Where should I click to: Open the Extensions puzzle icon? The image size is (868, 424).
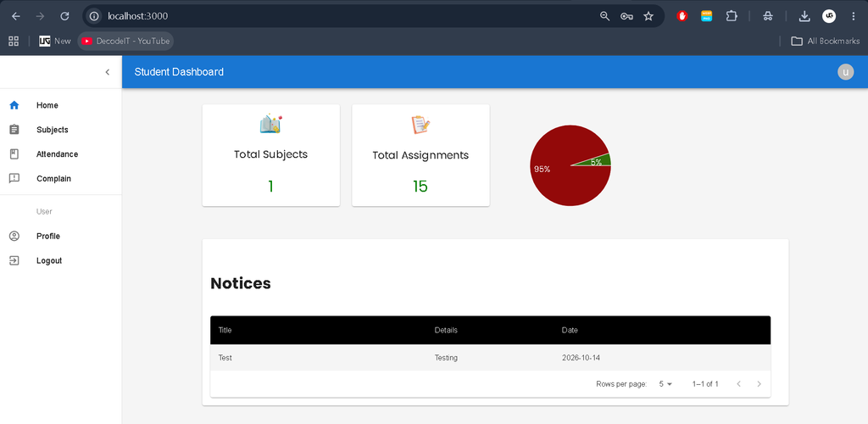(x=732, y=16)
